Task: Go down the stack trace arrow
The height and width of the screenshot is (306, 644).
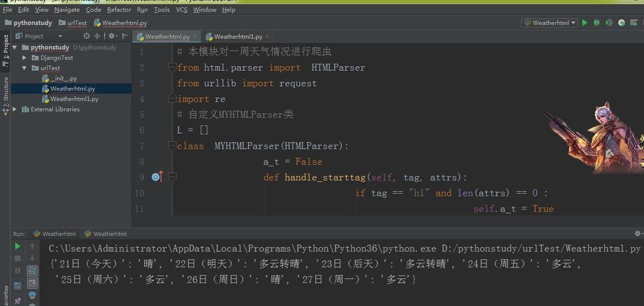Action: click(32, 258)
